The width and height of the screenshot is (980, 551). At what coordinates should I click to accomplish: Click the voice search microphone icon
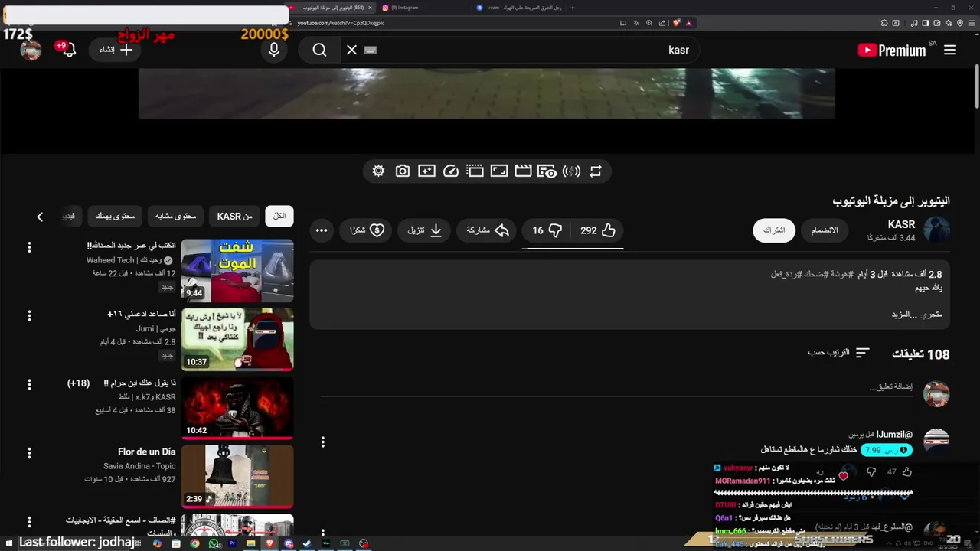[274, 50]
